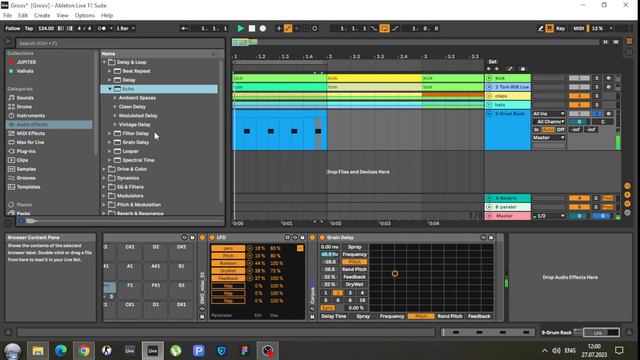
Task: Expand the Beat Repeat folder
Action: click(x=109, y=71)
